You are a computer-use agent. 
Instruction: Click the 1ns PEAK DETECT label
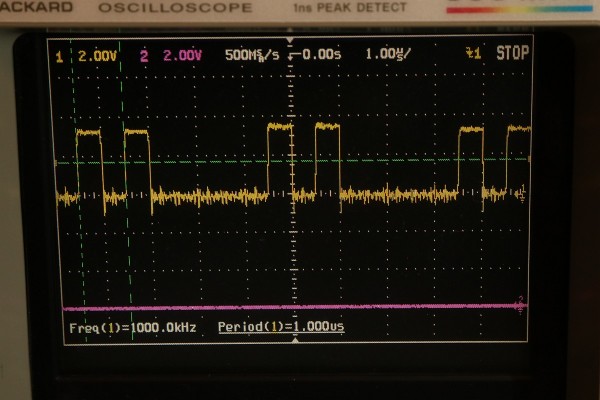[x=337, y=9]
